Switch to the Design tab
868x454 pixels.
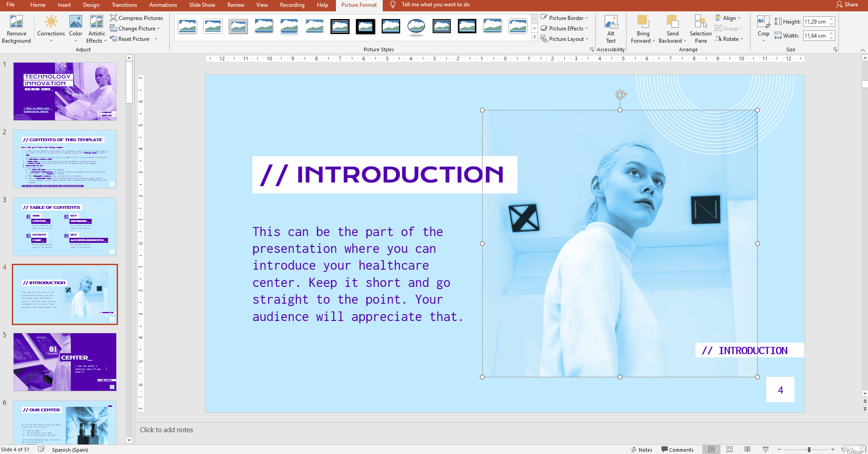tap(91, 5)
